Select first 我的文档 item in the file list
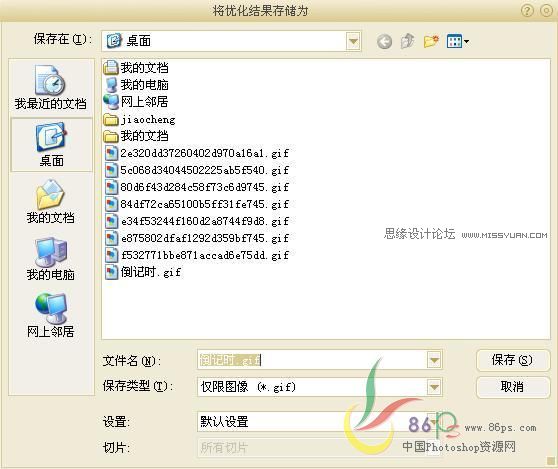Viewport: 558px width, 469px height. pos(136,68)
